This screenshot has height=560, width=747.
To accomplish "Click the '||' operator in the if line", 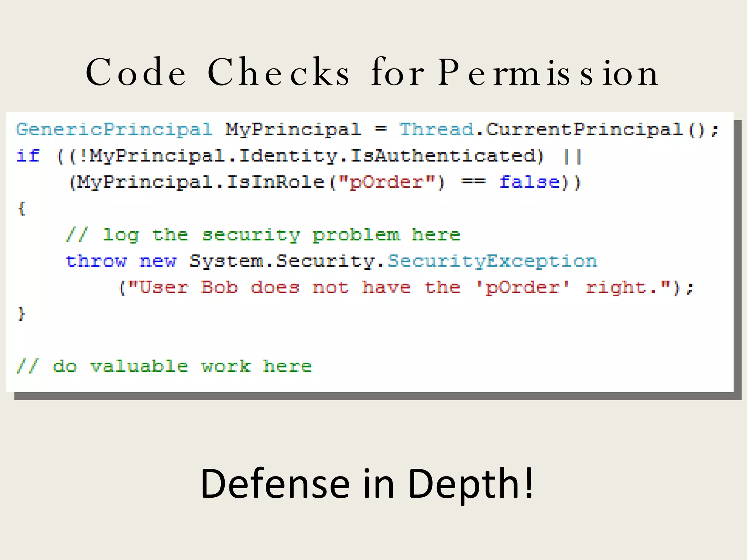I will [573, 156].
